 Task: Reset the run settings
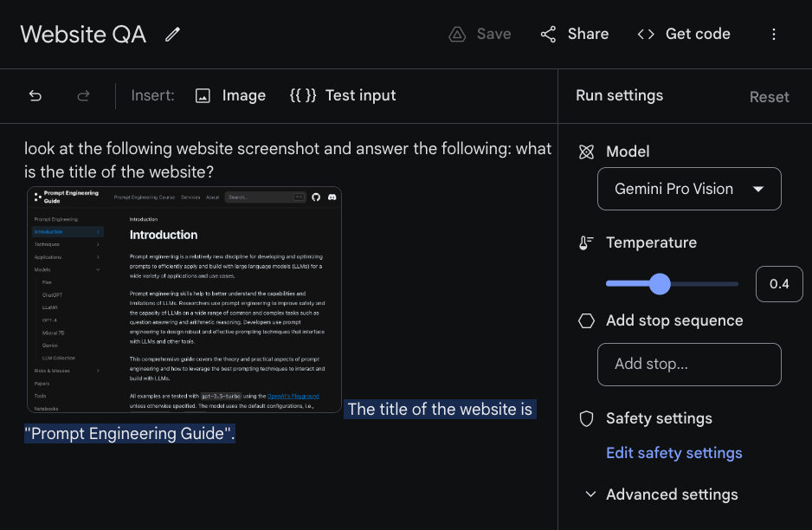pos(769,97)
